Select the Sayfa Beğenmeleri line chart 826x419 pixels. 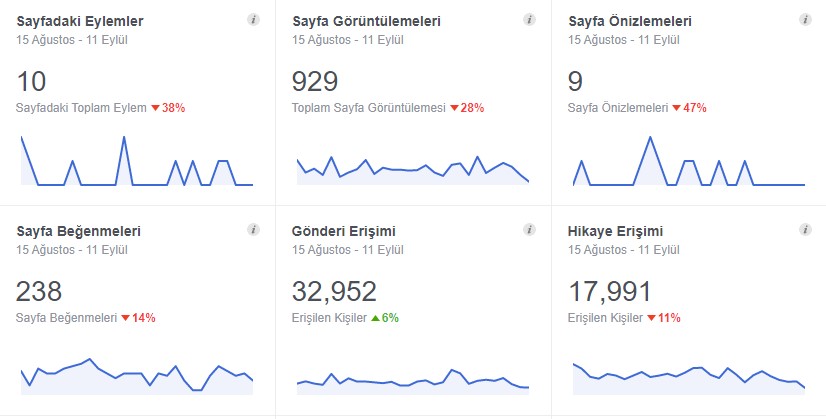point(137,376)
